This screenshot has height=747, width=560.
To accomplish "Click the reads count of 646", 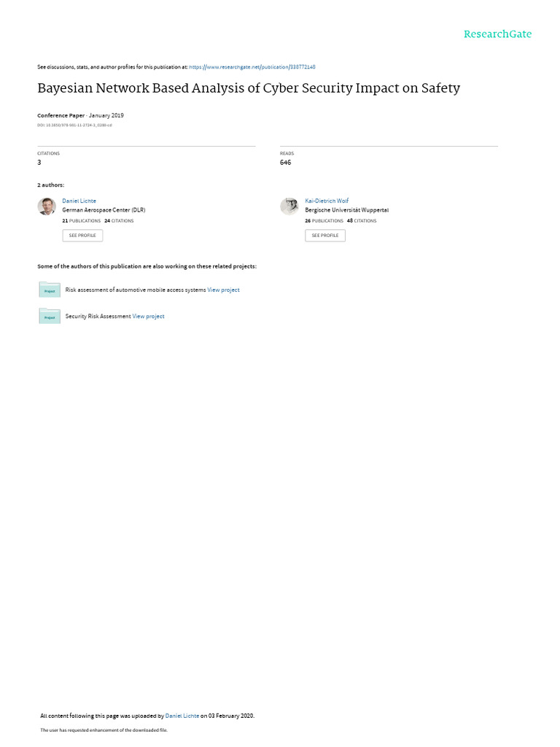I will click(x=285, y=163).
